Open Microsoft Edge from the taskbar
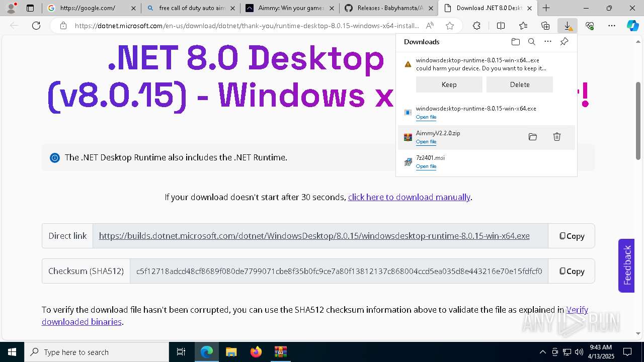This screenshot has height=362, width=644. coord(207,352)
